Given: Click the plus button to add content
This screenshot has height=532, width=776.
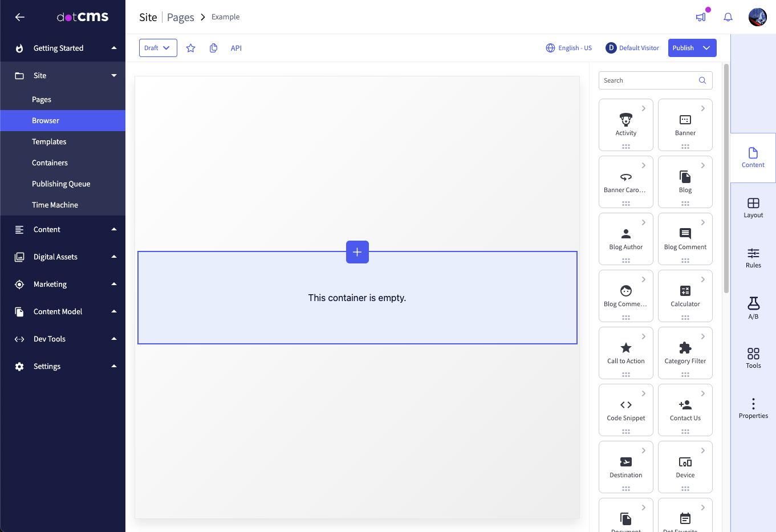Looking at the screenshot, I should tap(357, 252).
